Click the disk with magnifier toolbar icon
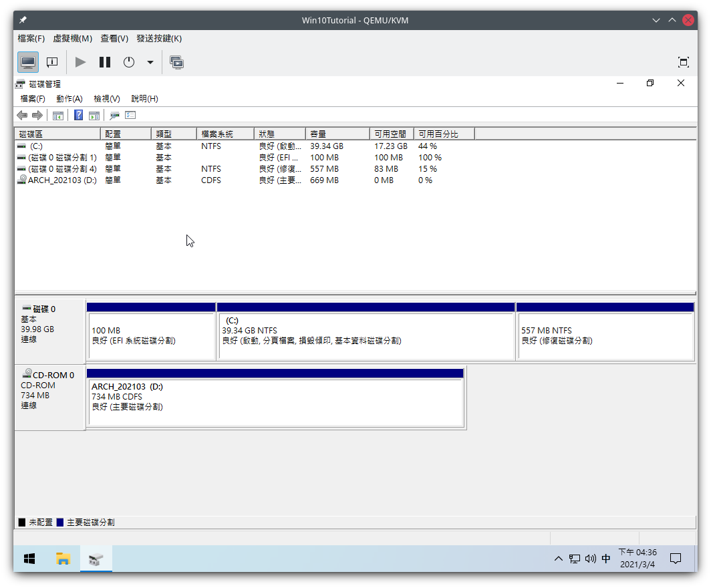This screenshot has width=711, height=588. (114, 116)
